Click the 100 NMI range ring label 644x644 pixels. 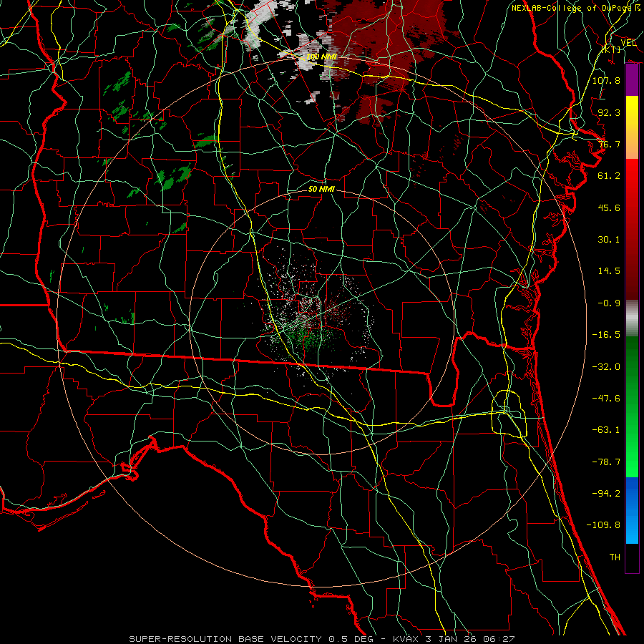pos(321,57)
